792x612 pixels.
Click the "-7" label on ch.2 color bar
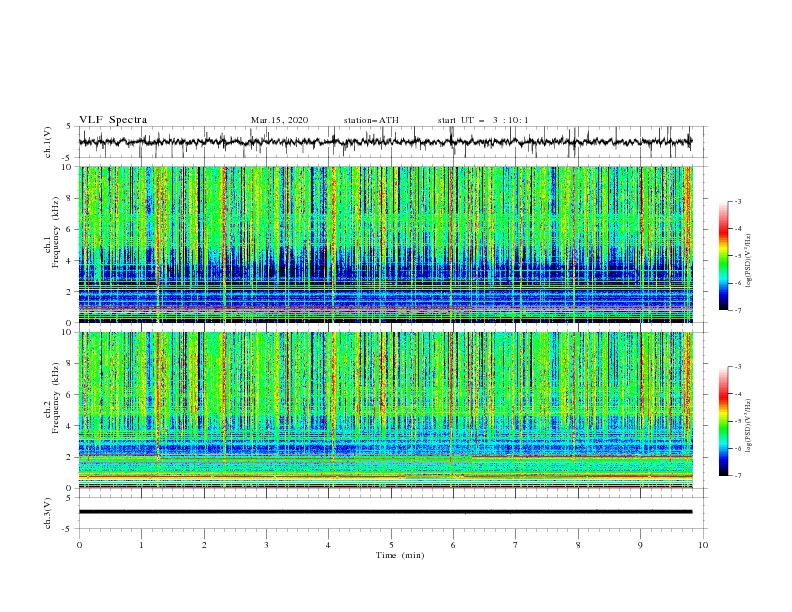coord(737,476)
